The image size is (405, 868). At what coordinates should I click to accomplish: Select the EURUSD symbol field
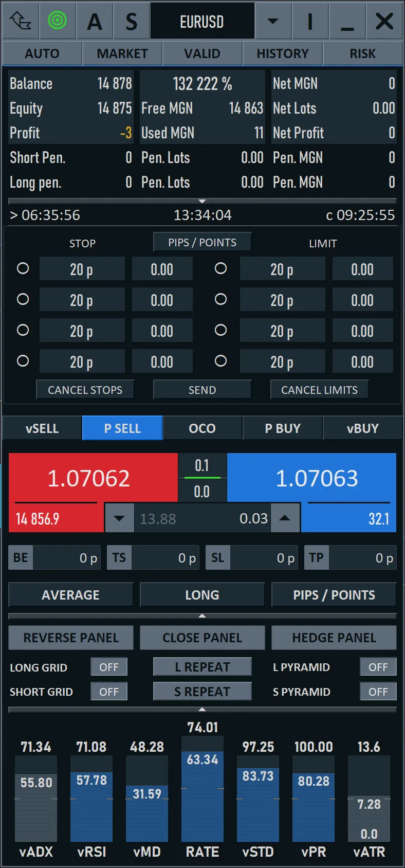pyautogui.click(x=202, y=21)
